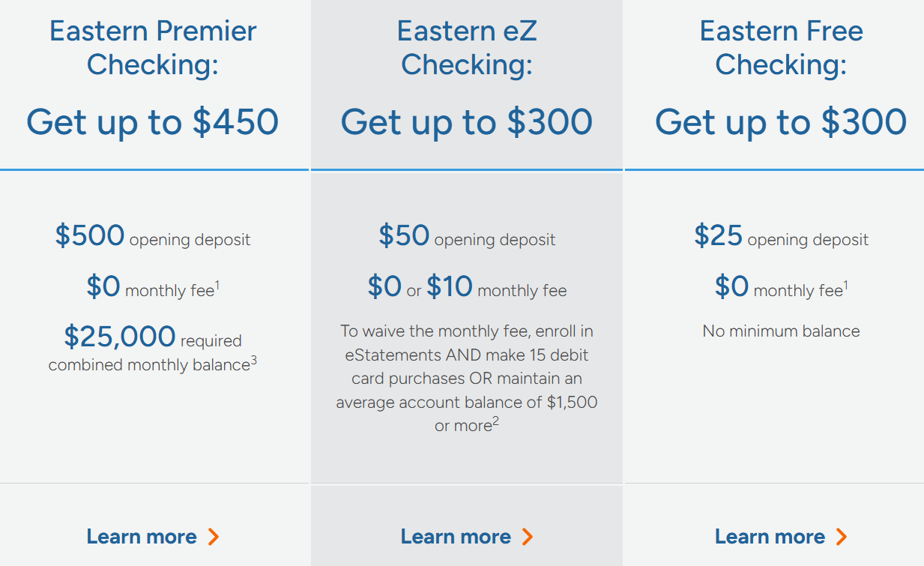Click the $25 opening deposit amount
The image size is (924, 566).
[718, 235]
